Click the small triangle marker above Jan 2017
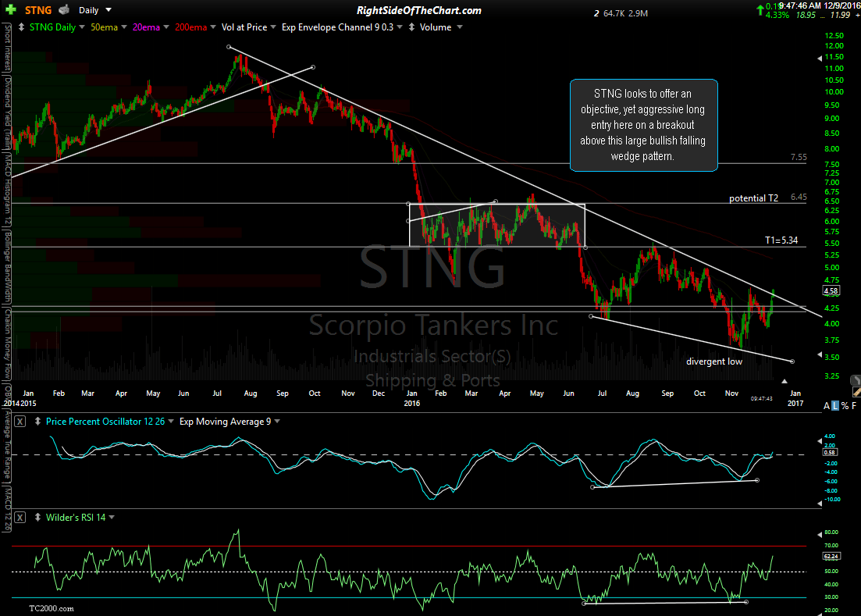This screenshot has height=616, width=861. [785, 381]
